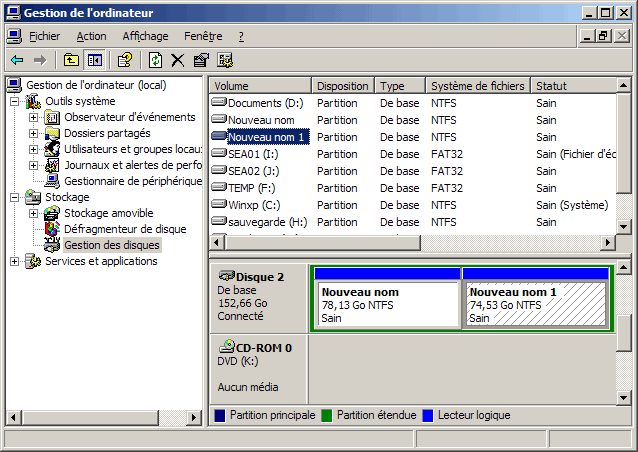Open the Affichage menu

[x=145, y=36]
